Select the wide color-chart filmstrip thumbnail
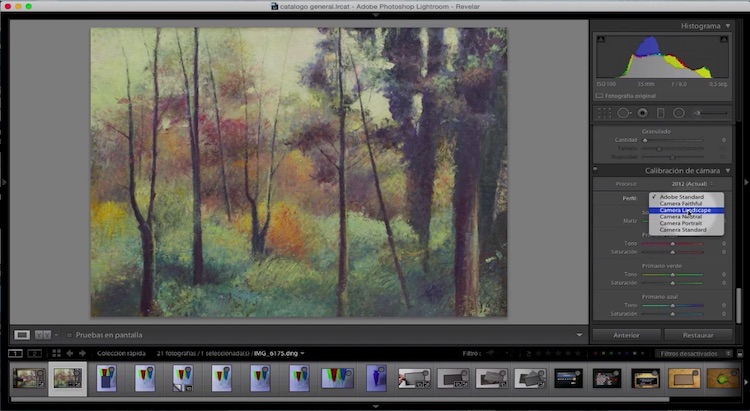 point(337,378)
